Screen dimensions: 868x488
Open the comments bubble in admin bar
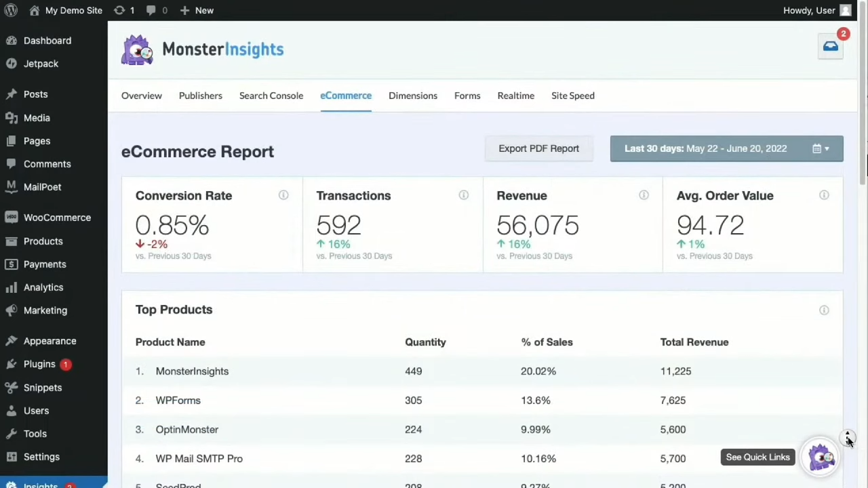point(157,10)
